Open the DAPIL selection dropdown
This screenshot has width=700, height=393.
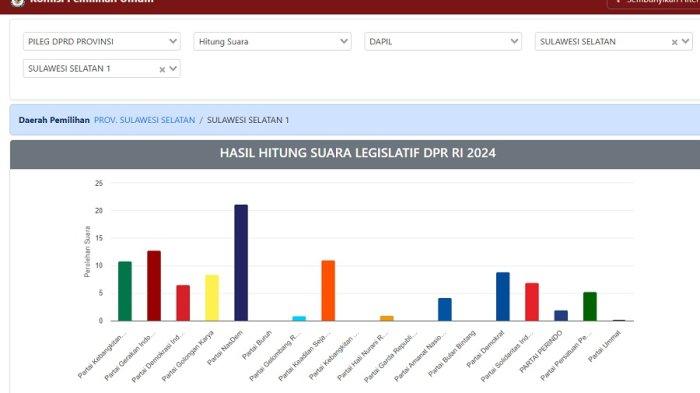point(443,42)
